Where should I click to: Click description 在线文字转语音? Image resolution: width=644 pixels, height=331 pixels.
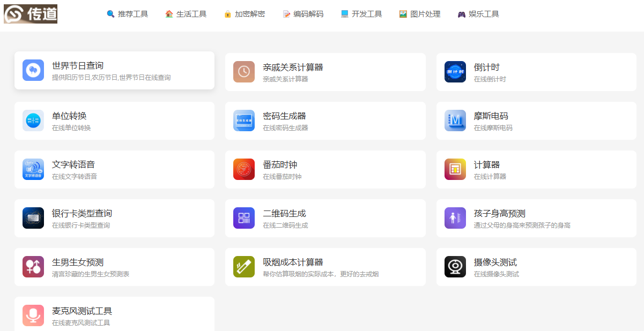(75, 177)
